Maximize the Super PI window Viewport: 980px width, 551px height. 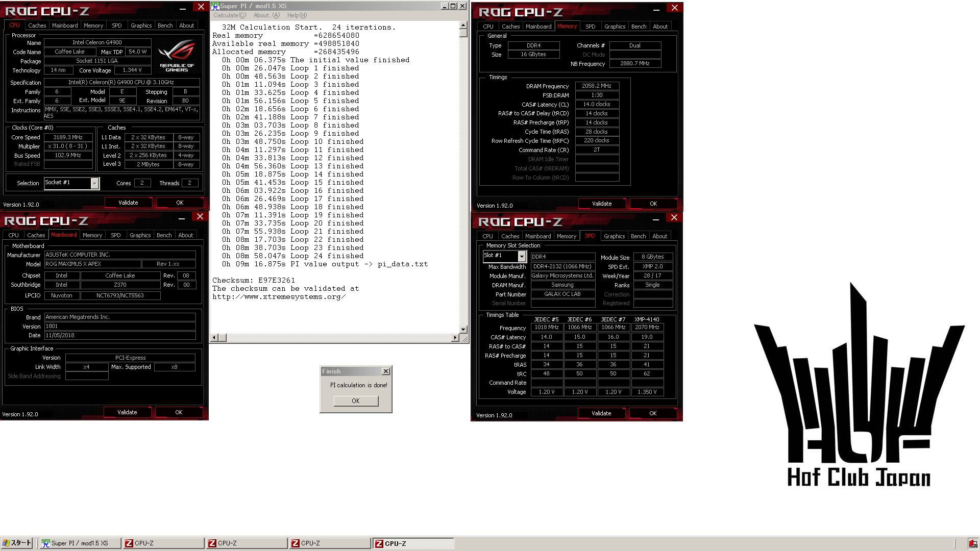click(x=453, y=6)
